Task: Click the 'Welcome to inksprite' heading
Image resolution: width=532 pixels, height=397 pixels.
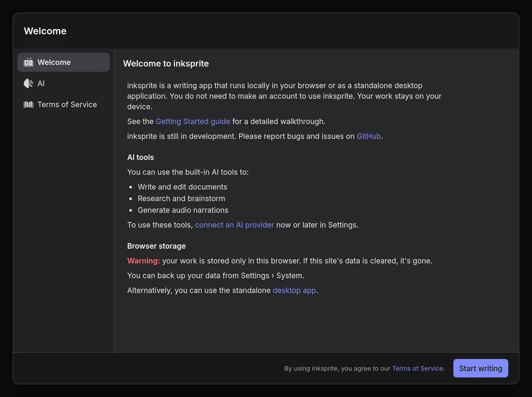Action: coord(166,63)
